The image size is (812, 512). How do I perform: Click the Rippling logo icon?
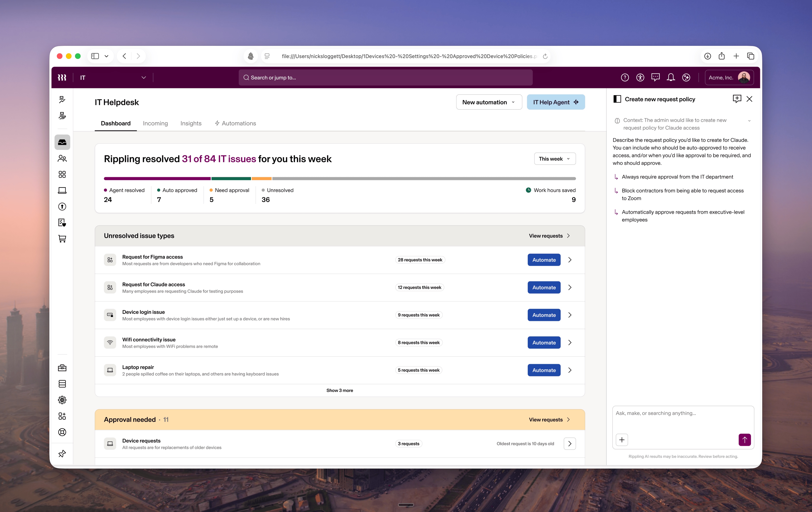click(62, 78)
